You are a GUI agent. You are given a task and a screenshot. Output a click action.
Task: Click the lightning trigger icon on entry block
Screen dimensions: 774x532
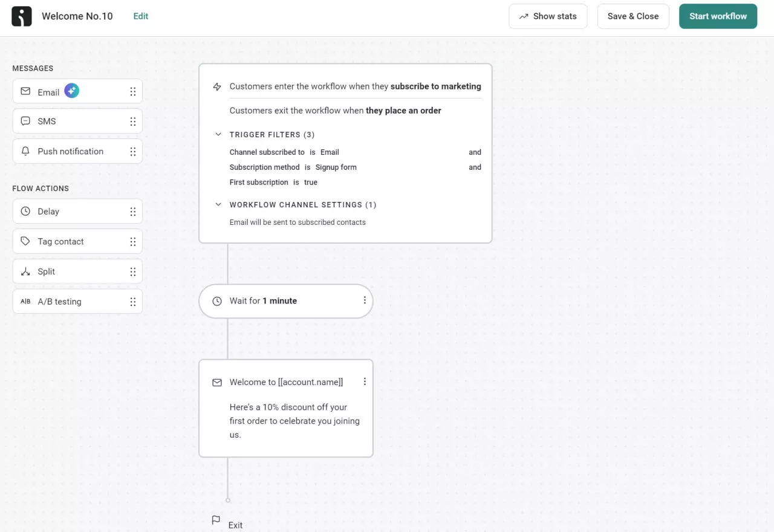pos(217,86)
